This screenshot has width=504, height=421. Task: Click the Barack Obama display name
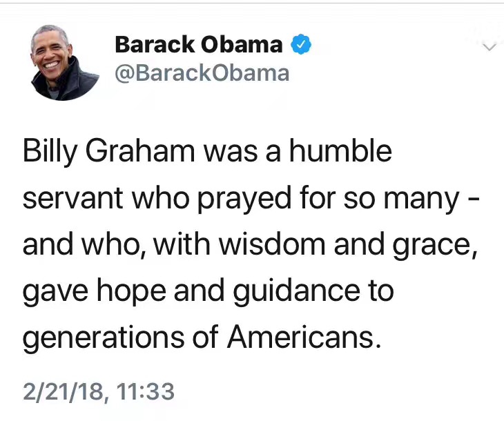point(199,46)
